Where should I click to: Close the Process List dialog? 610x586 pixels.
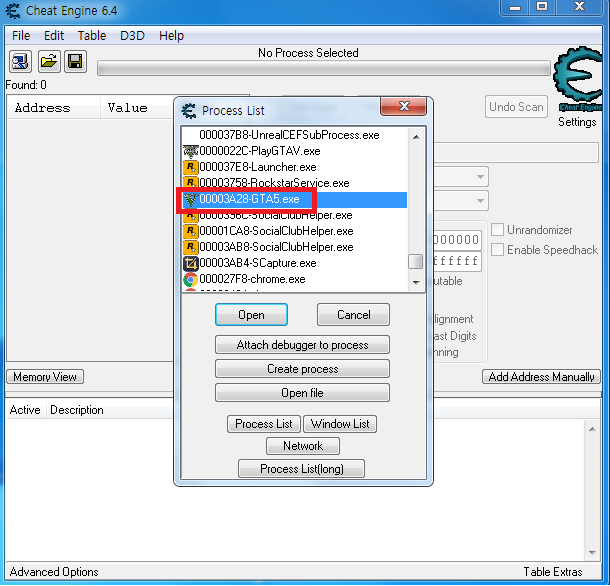[x=403, y=106]
